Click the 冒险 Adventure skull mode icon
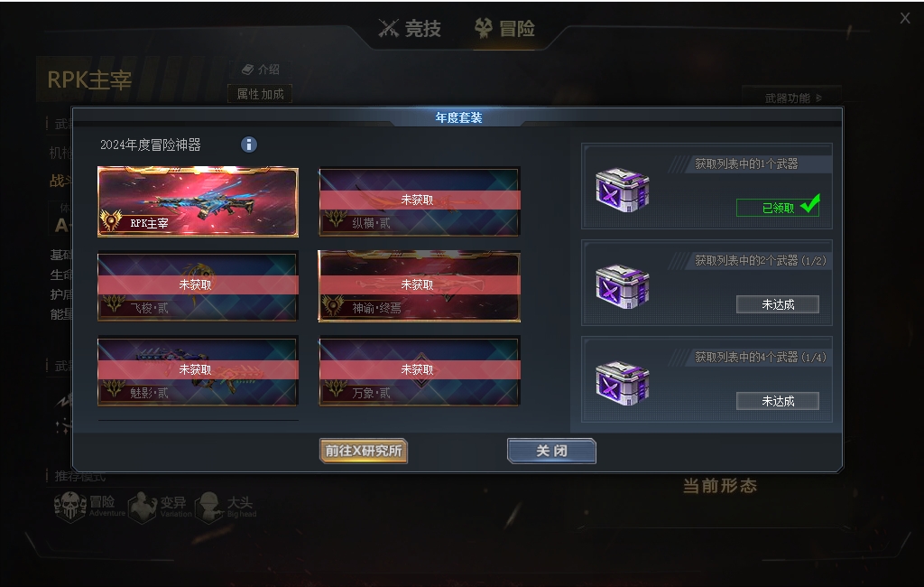 (x=70, y=507)
